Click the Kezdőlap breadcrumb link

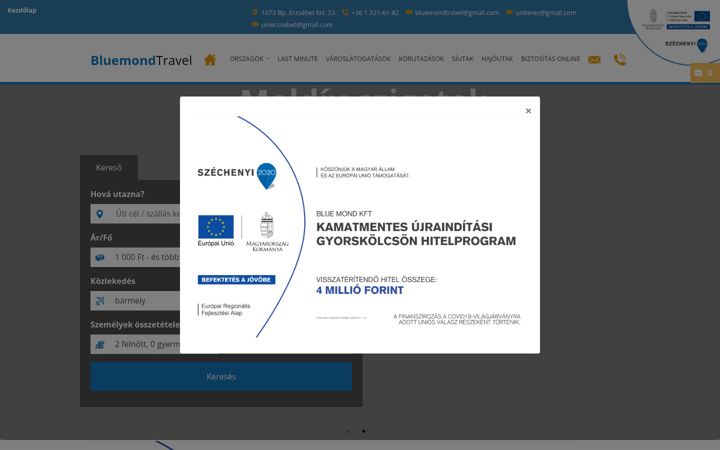click(22, 10)
